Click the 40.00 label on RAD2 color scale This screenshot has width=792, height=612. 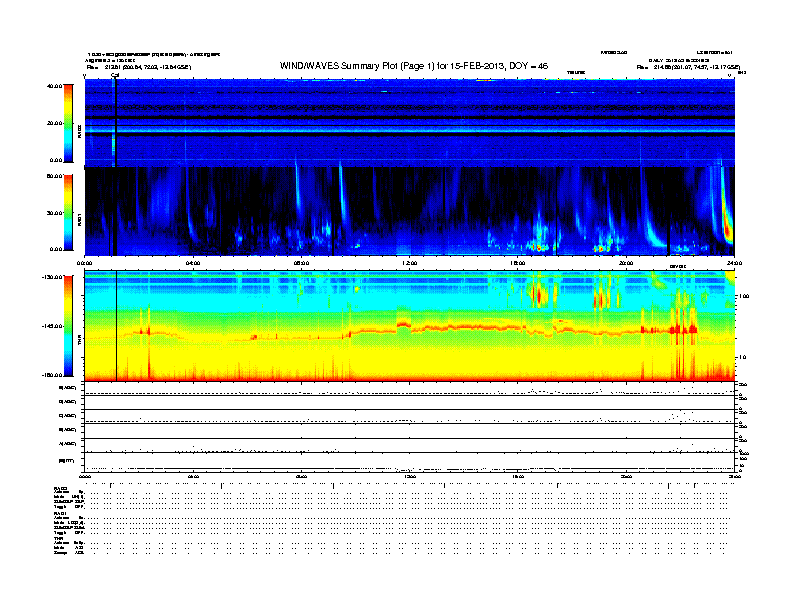click(x=54, y=86)
